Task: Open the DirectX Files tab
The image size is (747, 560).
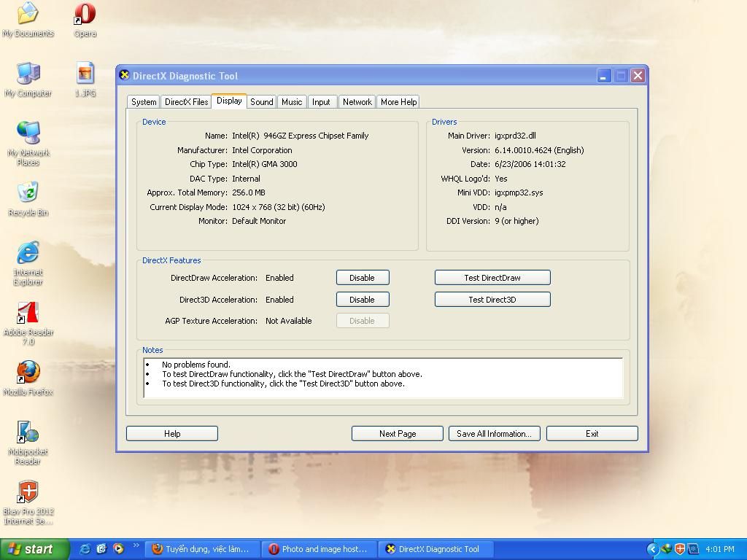Action: tap(186, 102)
